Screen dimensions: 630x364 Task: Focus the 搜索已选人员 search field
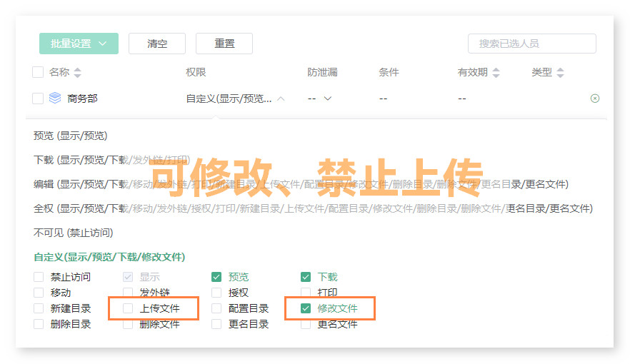coord(532,44)
